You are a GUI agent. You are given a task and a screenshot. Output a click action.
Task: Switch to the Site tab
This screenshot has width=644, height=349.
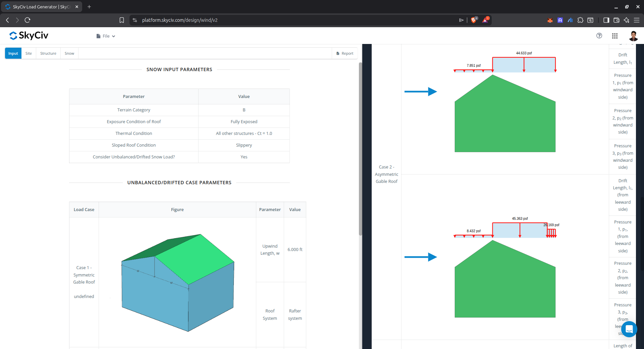click(x=29, y=53)
